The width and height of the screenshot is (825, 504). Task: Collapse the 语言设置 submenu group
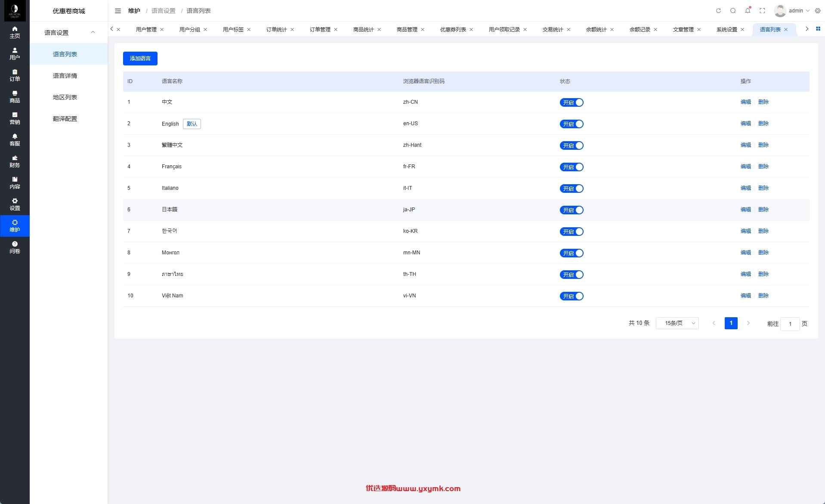(x=69, y=32)
